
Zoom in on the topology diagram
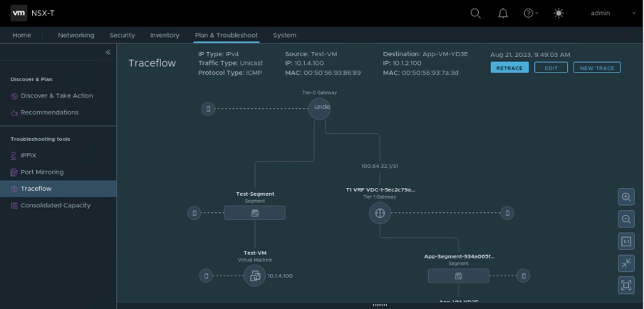click(626, 197)
